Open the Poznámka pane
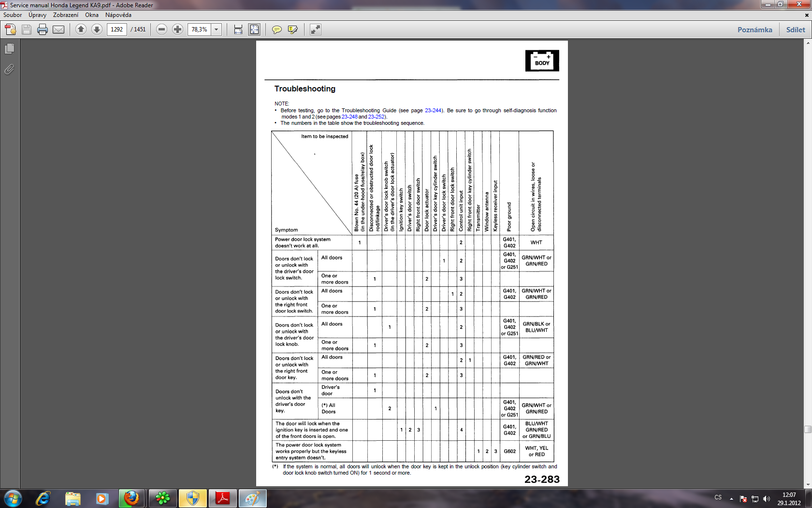 (x=754, y=30)
